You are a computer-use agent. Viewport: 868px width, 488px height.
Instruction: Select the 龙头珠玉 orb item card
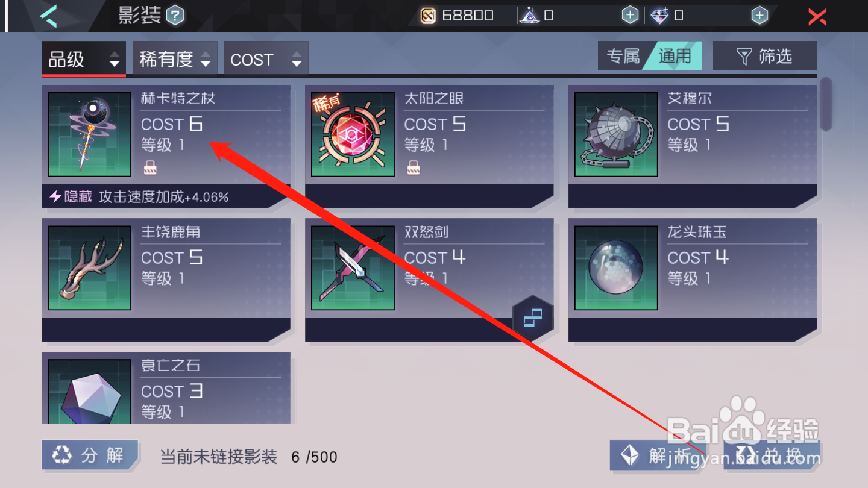tap(693, 280)
